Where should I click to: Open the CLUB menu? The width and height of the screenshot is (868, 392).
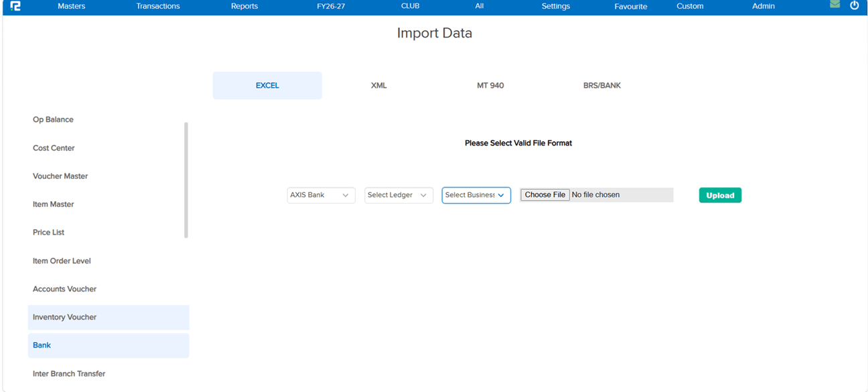pos(410,6)
